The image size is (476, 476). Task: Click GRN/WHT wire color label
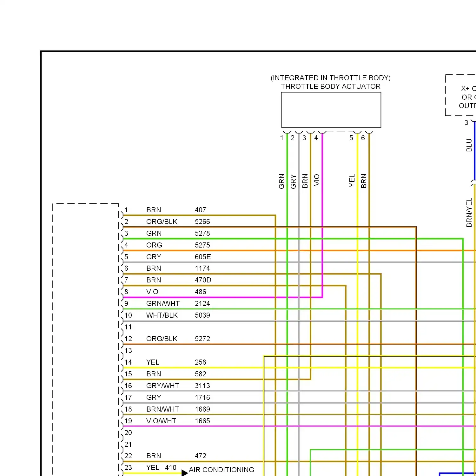(163, 304)
